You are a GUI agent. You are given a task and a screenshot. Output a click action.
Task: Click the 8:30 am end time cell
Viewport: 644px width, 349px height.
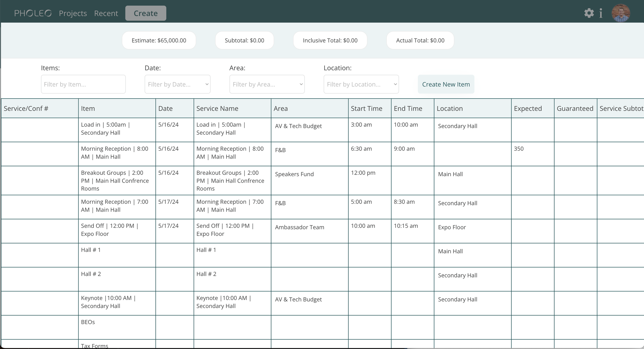[x=413, y=207]
